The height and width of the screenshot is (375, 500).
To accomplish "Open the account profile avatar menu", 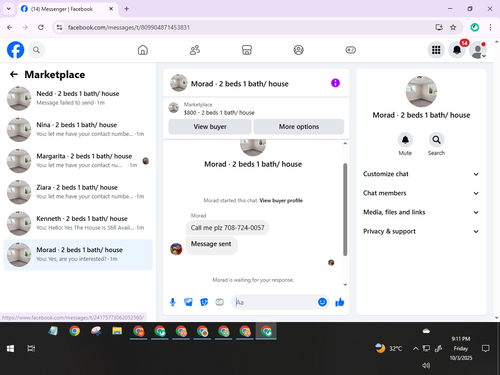I will coord(478,50).
